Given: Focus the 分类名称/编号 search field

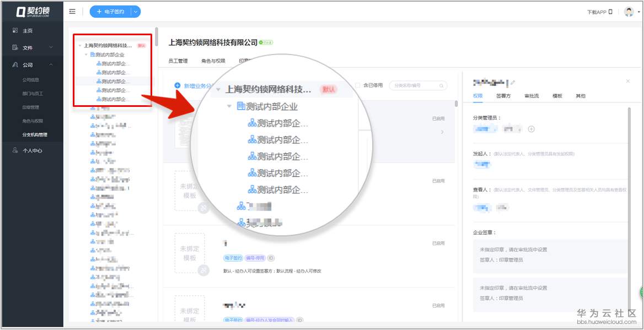Looking at the screenshot, I should 418,86.
